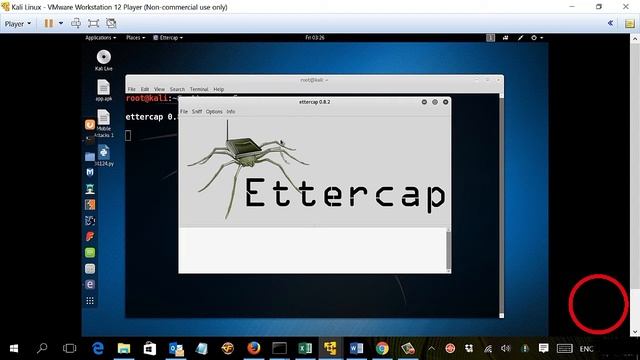Open the Files folder in Kali dock
The height and width of the screenshot is (360, 640).
click(x=90, y=156)
